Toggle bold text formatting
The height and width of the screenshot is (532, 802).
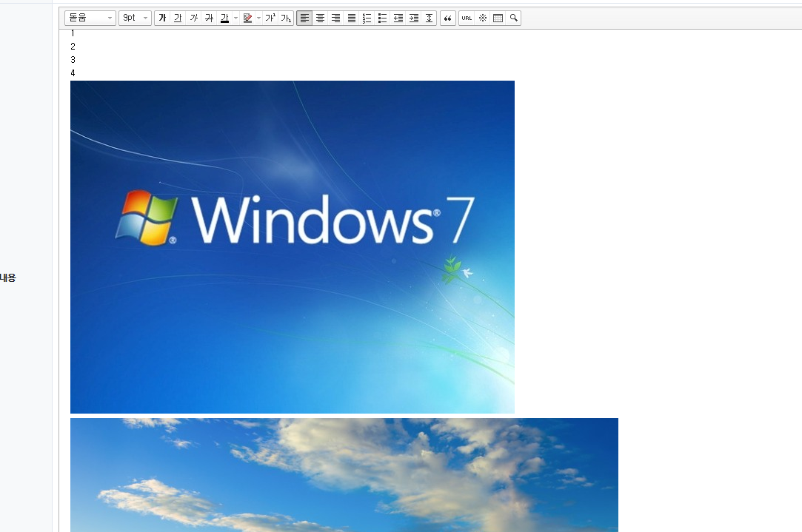[x=163, y=18]
